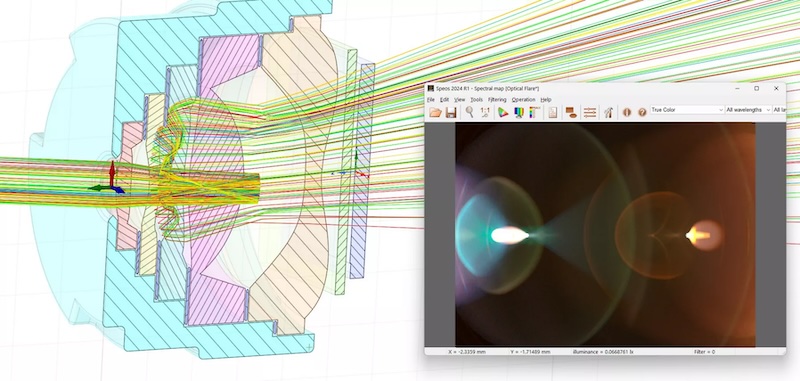The width and height of the screenshot is (800, 381).
Task: Open the spectrum color scale icon
Action: (534, 112)
